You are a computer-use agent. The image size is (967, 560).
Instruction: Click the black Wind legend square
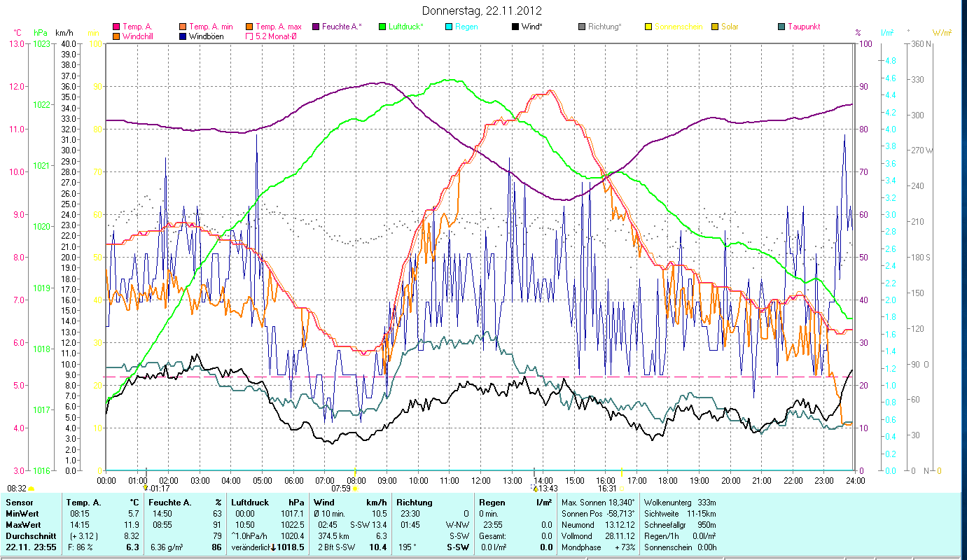pyautogui.click(x=515, y=27)
